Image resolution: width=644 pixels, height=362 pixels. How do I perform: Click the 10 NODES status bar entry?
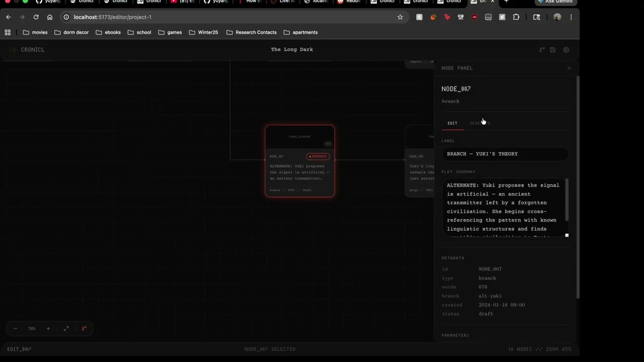click(520, 349)
